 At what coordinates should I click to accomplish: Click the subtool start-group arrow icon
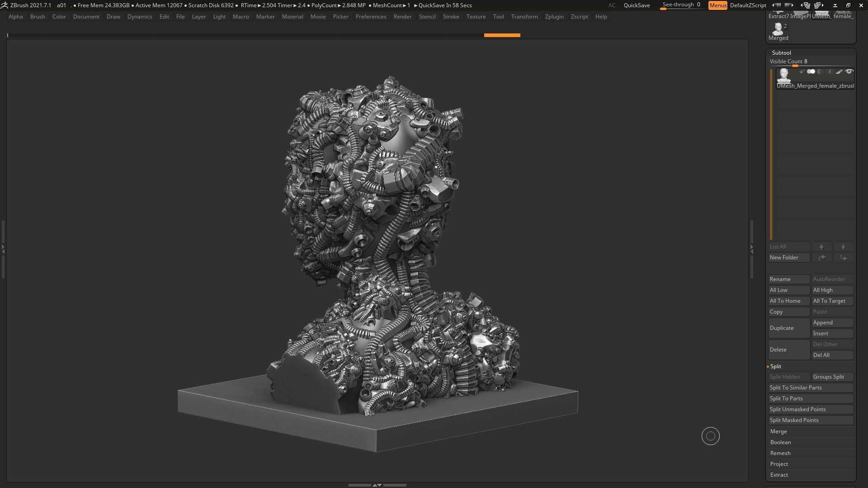click(802, 71)
